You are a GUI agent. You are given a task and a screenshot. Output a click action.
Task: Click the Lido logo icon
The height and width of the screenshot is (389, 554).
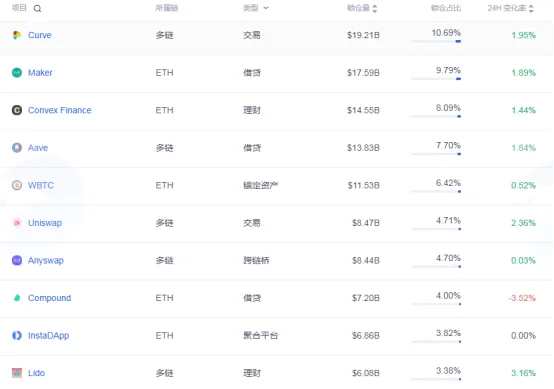click(17, 373)
